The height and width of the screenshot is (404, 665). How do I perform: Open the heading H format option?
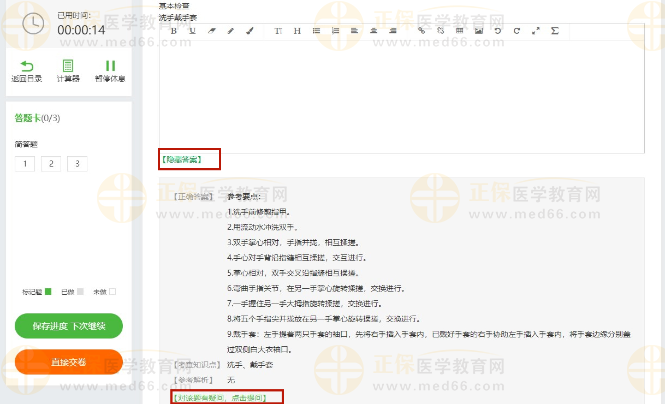pyautogui.click(x=298, y=30)
